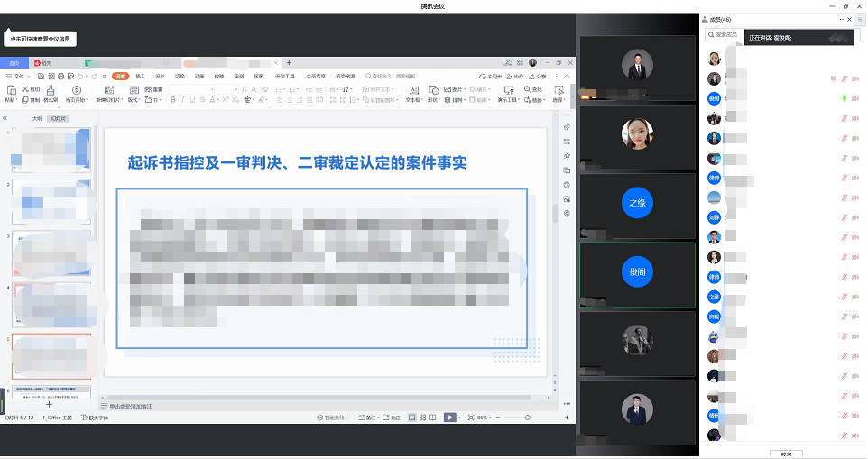Switch to the 首页 home tab
The width and height of the screenshot is (868, 459).
pos(14,63)
